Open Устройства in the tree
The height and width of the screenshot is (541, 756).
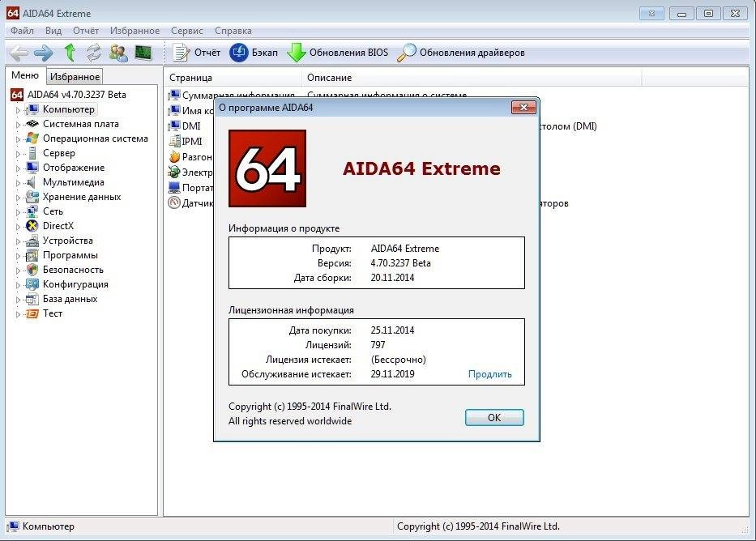68,241
